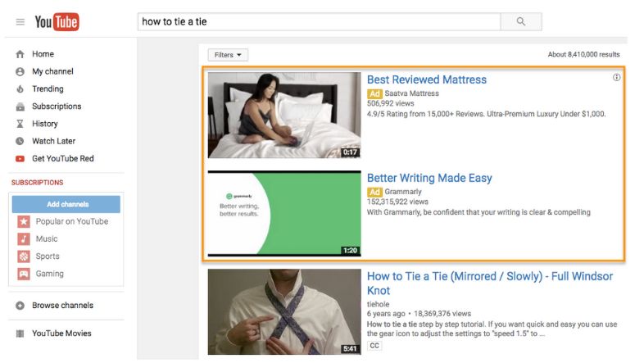The width and height of the screenshot is (644, 363).
Task: Click the Watch Later clock icon
Action: click(20, 141)
